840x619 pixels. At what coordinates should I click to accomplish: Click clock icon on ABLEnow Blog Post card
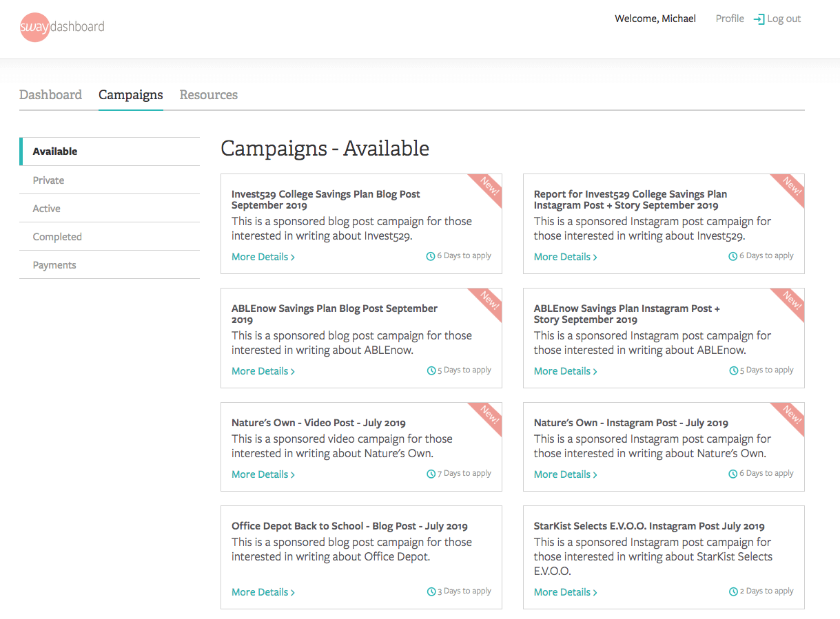[x=431, y=370]
